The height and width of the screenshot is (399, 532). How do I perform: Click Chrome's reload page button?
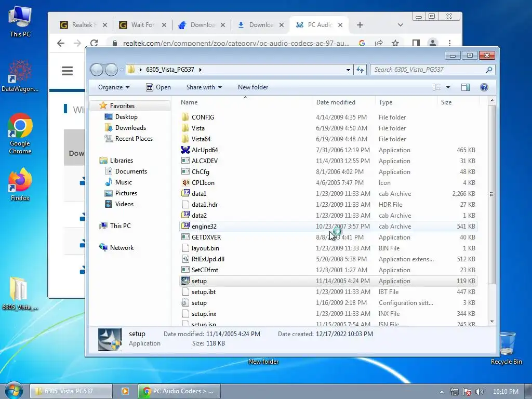94,43
